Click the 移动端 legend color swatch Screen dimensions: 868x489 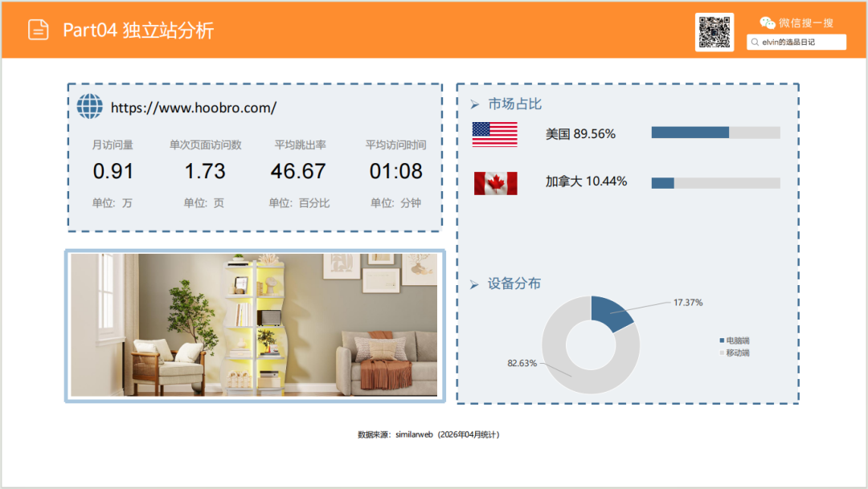pos(722,353)
